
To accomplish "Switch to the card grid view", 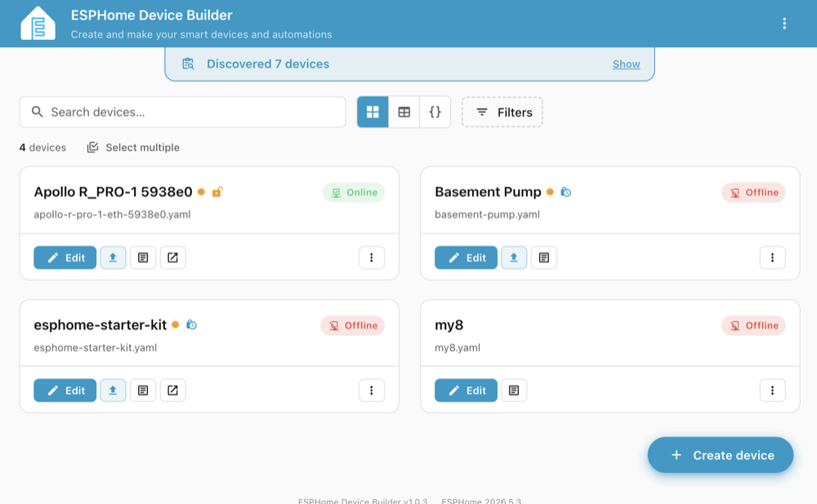I will pyautogui.click(x=373, y=112).
